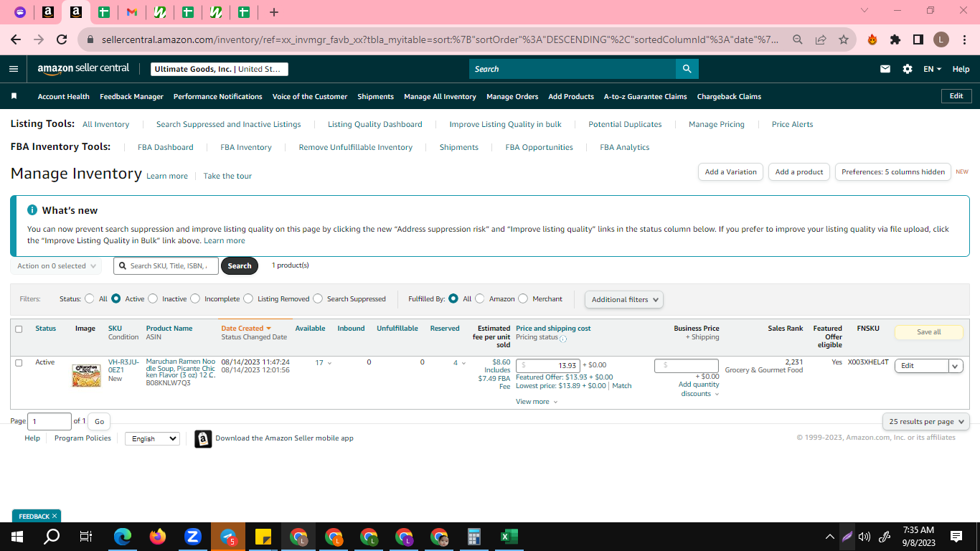980x551 pixels.
Task: Open Preferences: 5 columns hidden
Action: [893, 172]
